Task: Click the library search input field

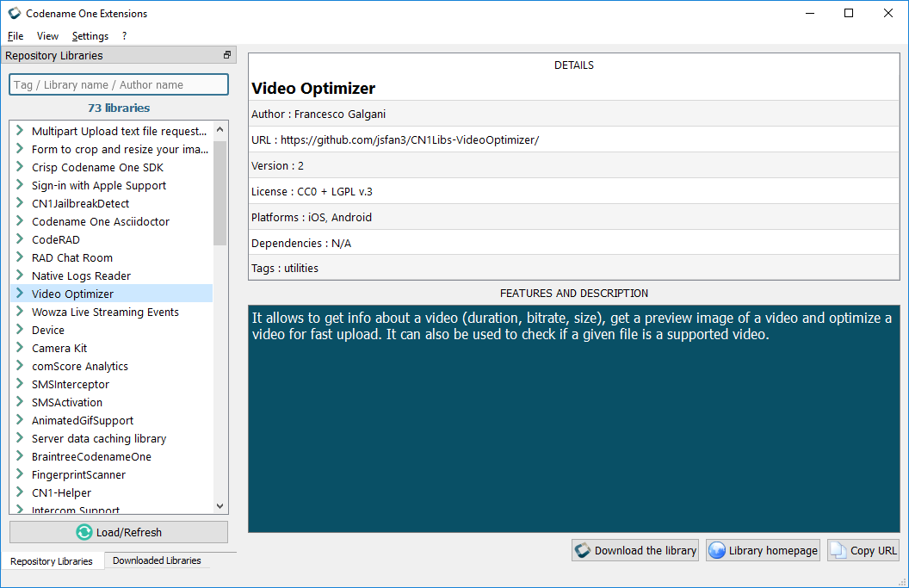Action: click(x=119, y=84)
